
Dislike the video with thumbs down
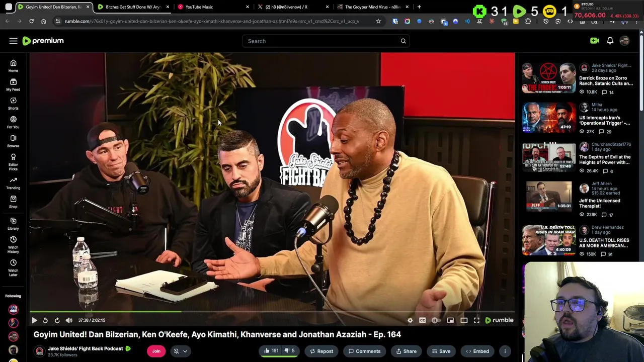(x=290, y=351)
